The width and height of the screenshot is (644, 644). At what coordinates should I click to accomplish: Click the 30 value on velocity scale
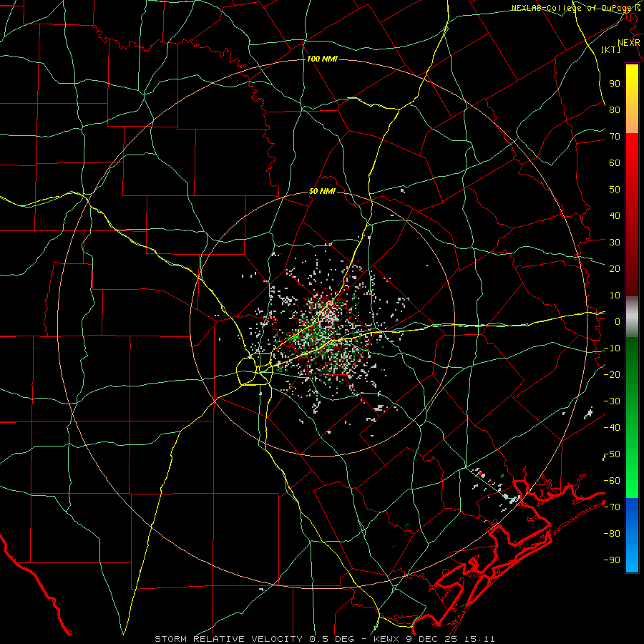coord(615,243)
